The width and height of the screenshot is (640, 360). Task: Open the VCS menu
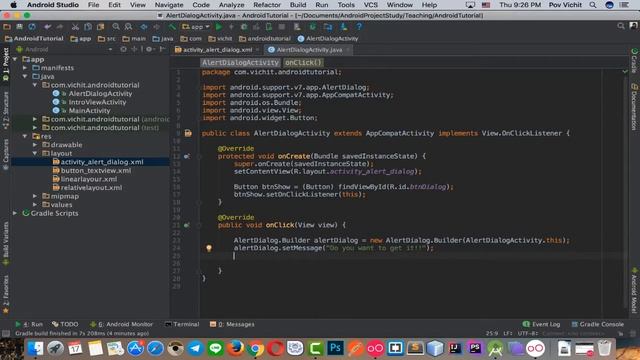point(371,5)
